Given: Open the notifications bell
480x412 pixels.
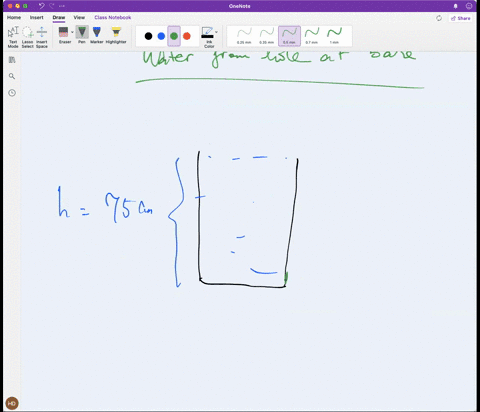Looking at the screenshot, I should 456,6.
